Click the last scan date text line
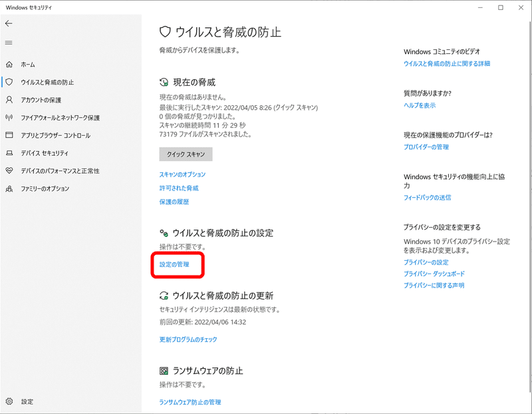532x414 pixels. (239, 108)
